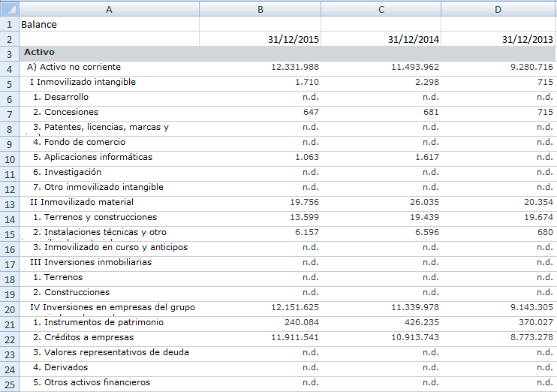Select '3. Inmovilizado en curso y anticipos' cell

[109, 249]
